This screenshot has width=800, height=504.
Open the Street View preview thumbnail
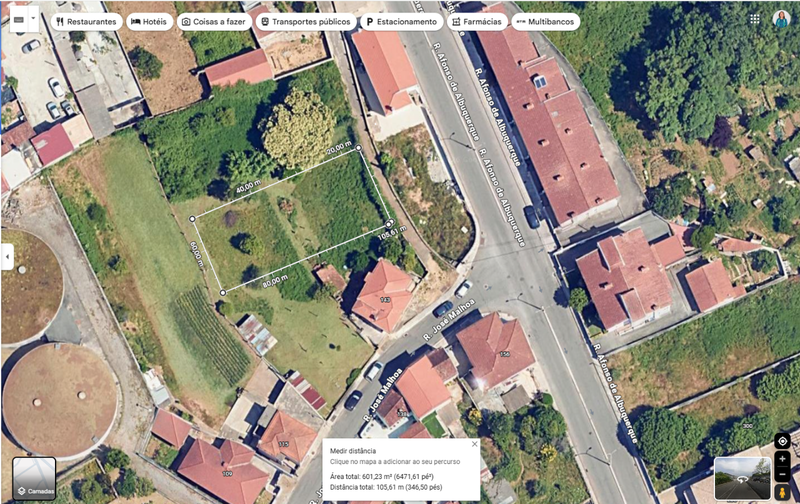[743, 478]
